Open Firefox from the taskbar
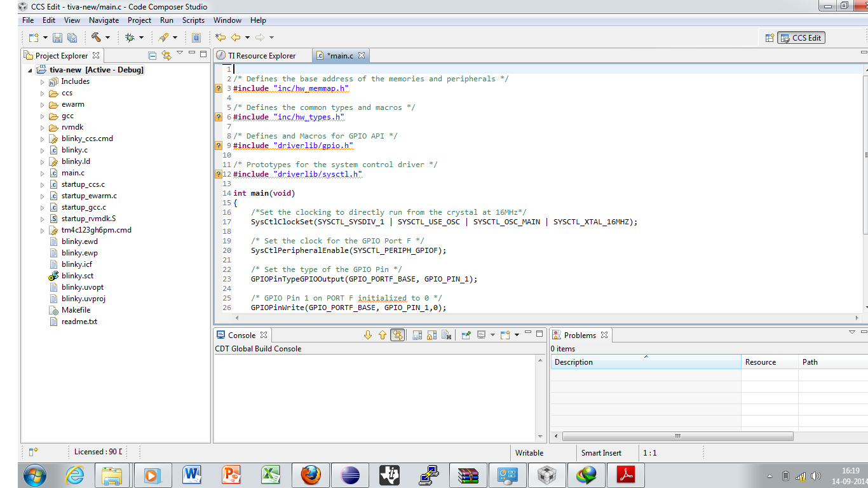Screen dimensions: 868x488 pos(311,475)
